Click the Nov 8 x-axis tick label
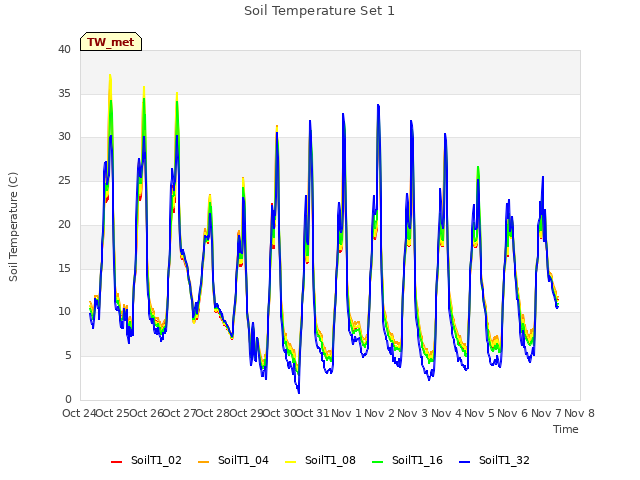Viewport: 640px width, 480px height. [x=580, y=413]
